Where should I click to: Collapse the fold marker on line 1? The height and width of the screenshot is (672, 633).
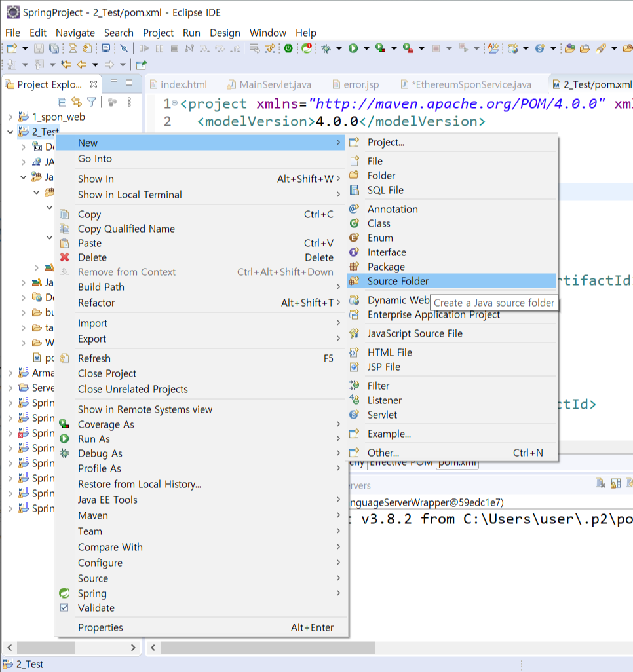coord(174,103)
